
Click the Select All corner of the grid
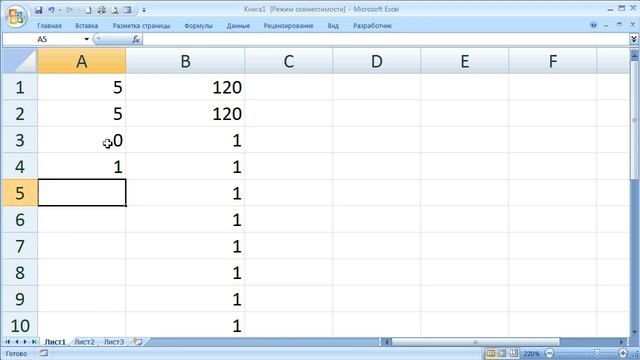point(20,61)
